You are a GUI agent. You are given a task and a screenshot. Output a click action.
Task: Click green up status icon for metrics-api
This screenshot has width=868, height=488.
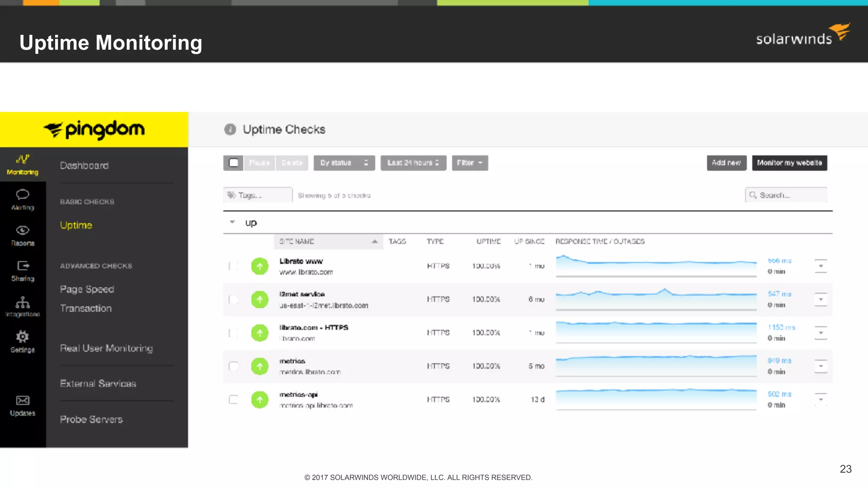260,399
